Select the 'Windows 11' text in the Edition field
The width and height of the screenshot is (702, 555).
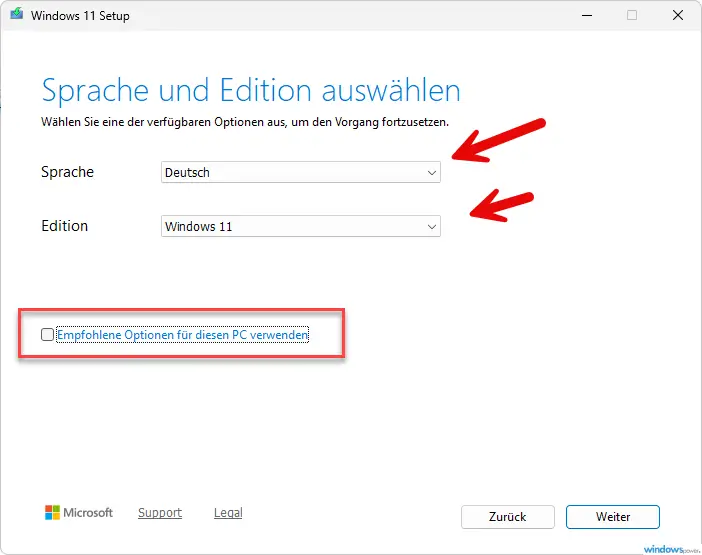199,227
